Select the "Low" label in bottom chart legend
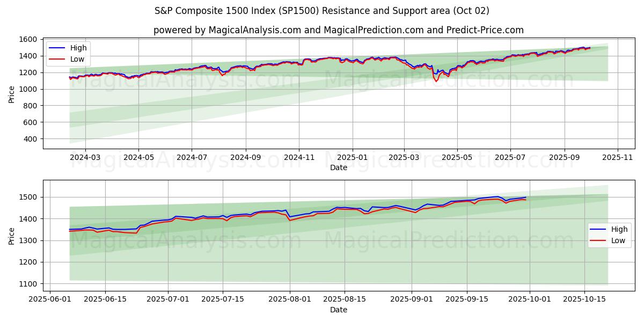Viewport: 644px width, 322px height. click(x=618, y=241)
